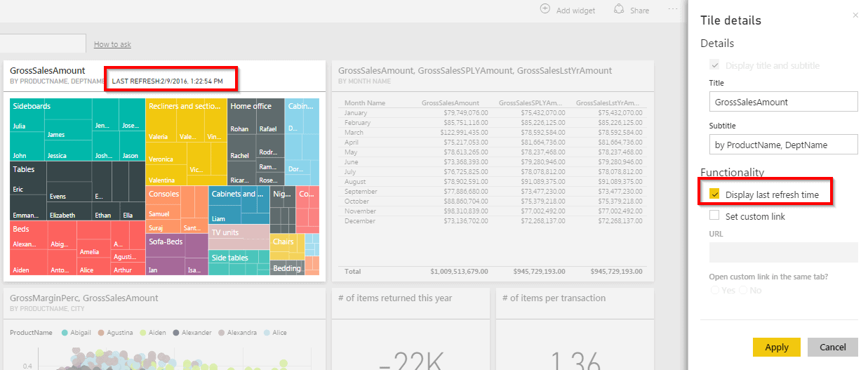Click the Month Name column header

click(365, 103)
